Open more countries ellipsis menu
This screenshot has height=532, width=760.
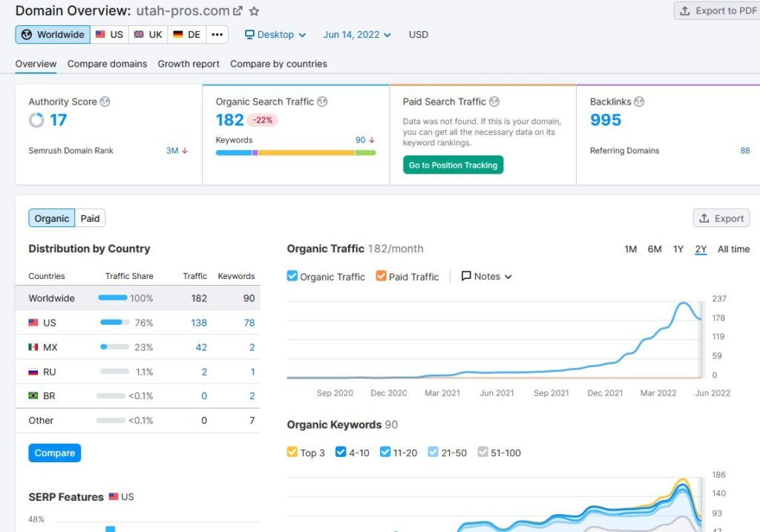click(217, 34)
